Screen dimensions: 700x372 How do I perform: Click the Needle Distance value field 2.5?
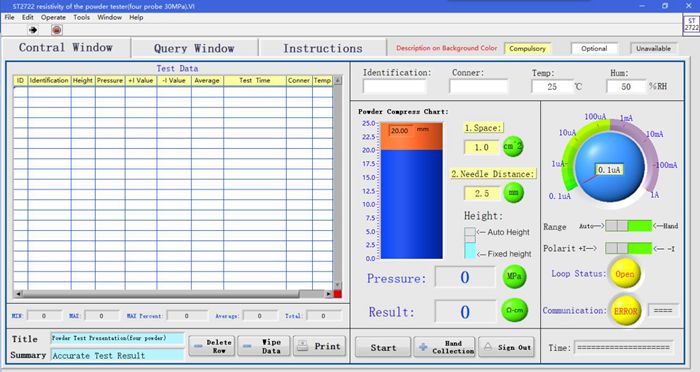481,193
